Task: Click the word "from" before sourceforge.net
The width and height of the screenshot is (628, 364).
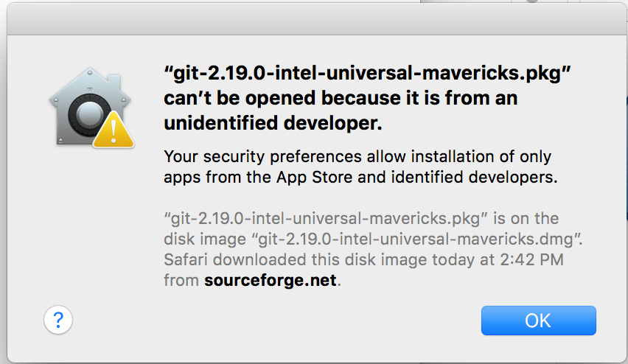Action: [179, 281]
